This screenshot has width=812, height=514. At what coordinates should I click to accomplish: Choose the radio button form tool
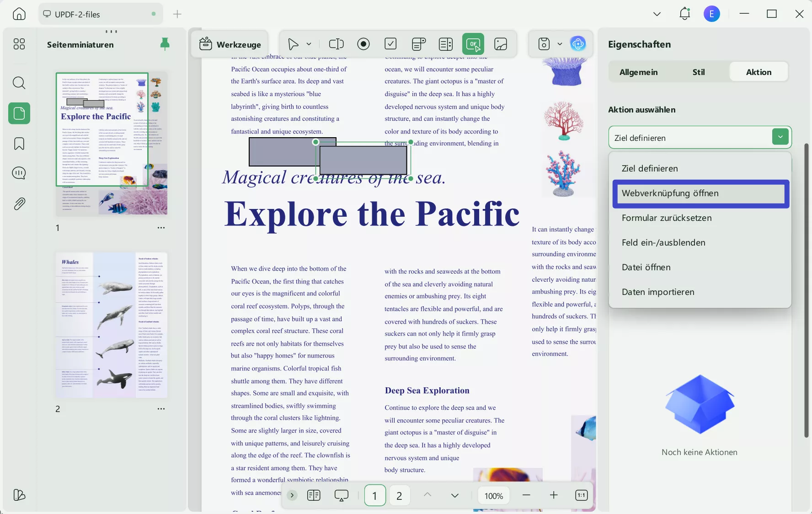363,44
